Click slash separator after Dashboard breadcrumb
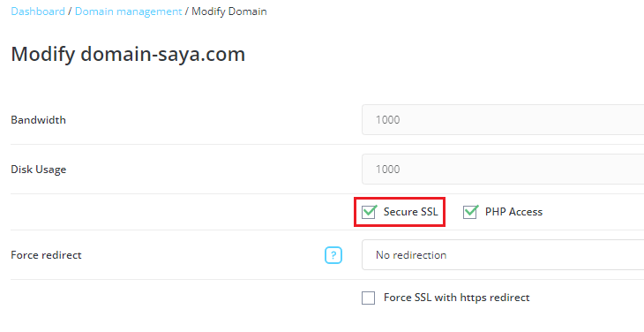644x332 pixels. point(70,11)
